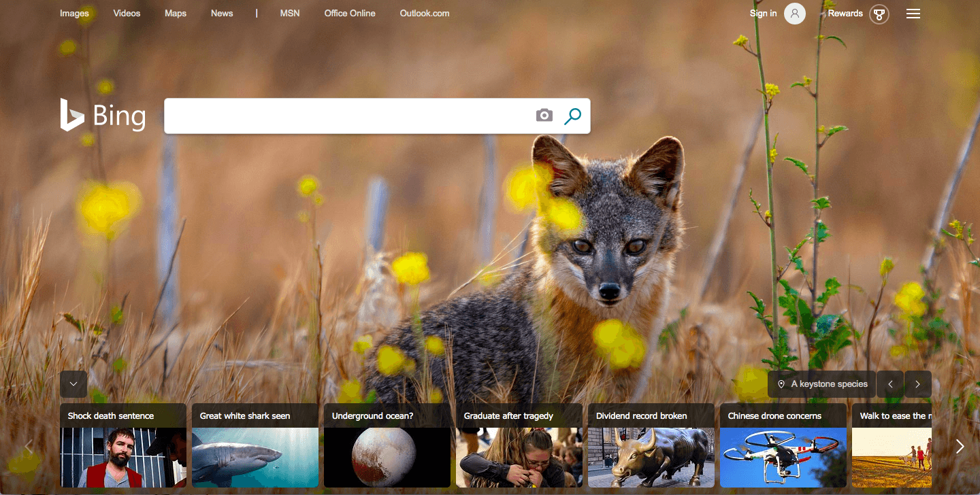
Task: Click the location pin next to keystone species
Action: coord(781,384)
